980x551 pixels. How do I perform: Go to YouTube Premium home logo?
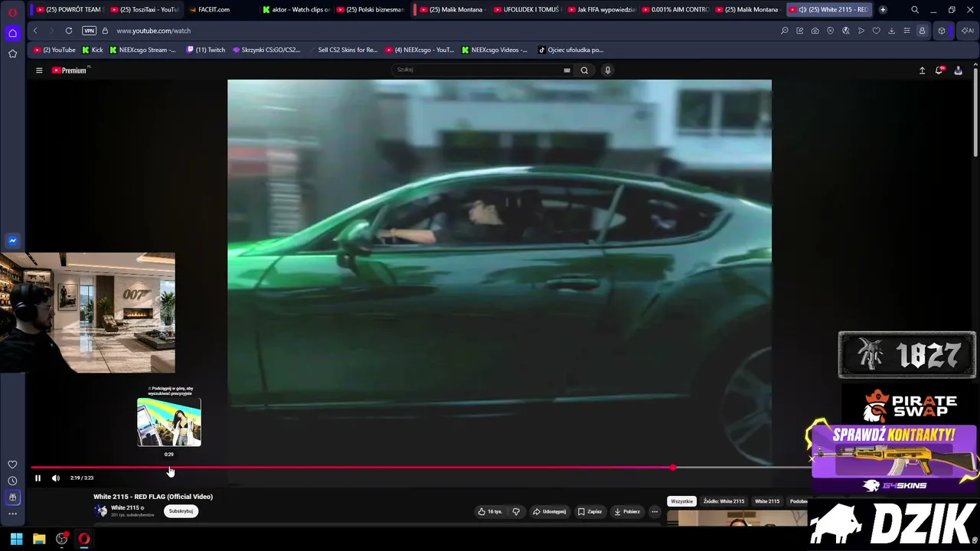tap(70, 70)
